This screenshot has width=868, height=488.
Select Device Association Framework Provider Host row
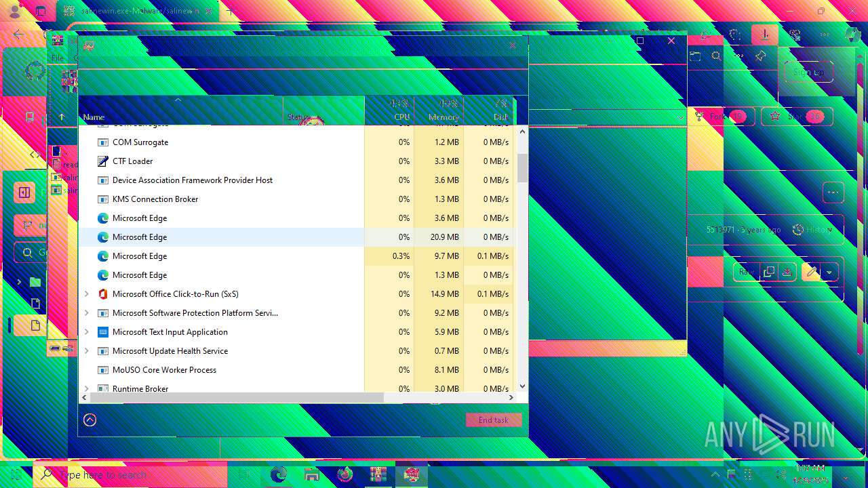[297, 180]
